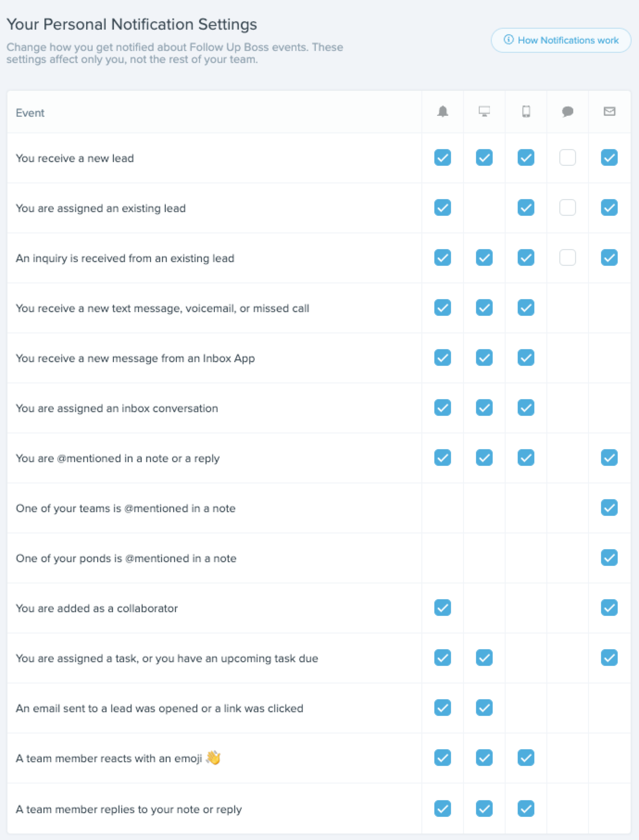Open the How Notifications work guide
The height and width of the screenshot is (840, 639).
(x=561, y=40)
